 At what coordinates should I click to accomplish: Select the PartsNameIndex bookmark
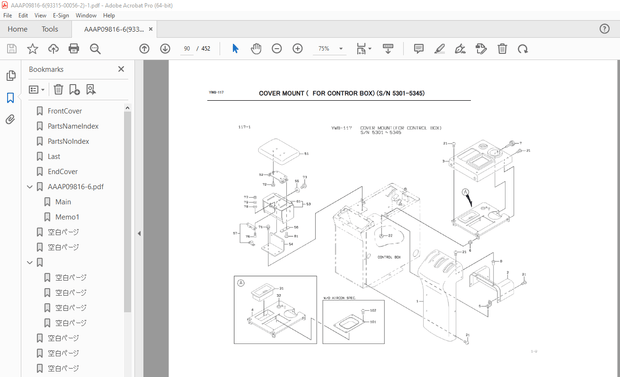73,126
